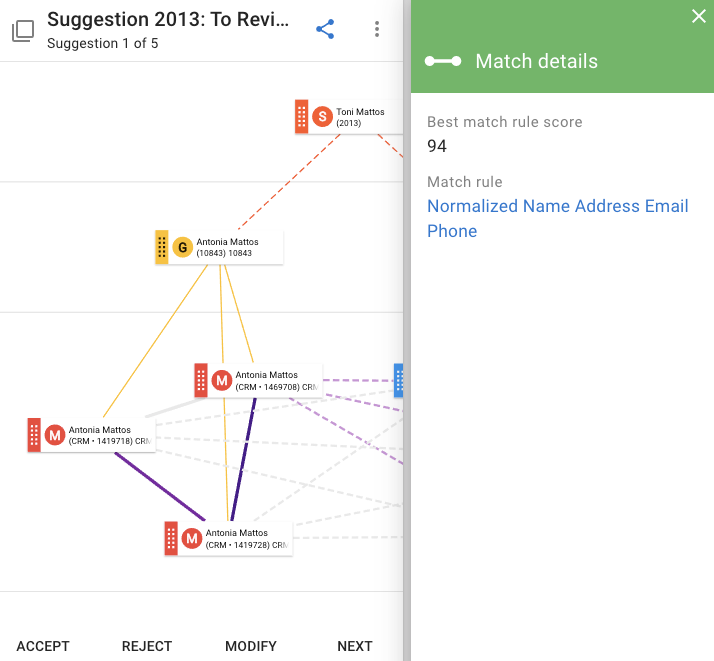Click the Toni Mattos (2013) node label

coord(360,117)
